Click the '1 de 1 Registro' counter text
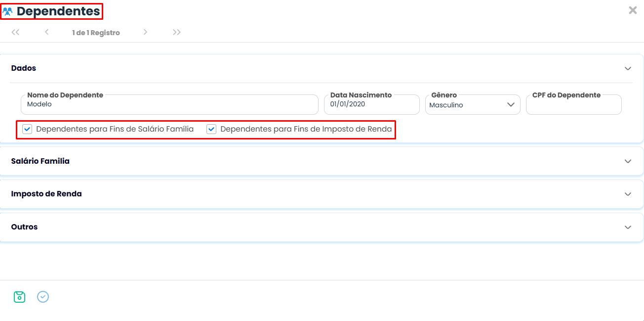 [x=96, y=33]
